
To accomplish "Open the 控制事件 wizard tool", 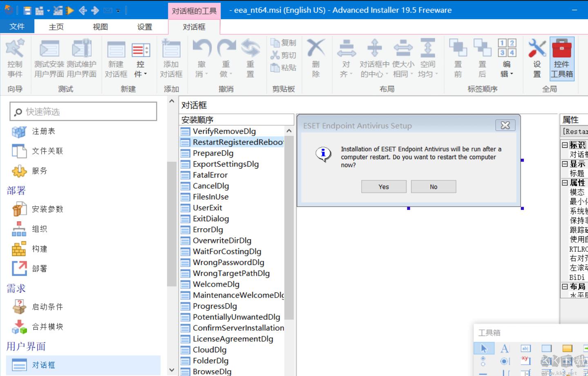I will (15, 58).
